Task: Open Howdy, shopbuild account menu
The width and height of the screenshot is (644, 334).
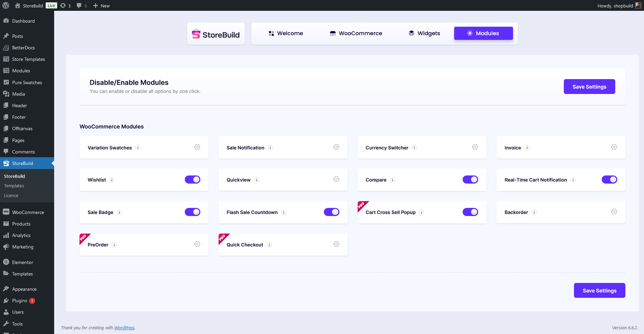Action: [619, 6]
